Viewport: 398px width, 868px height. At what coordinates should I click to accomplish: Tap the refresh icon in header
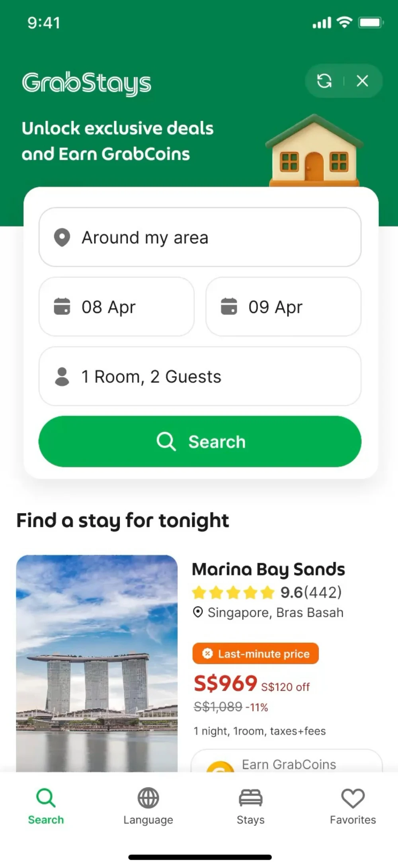[324, 81]
